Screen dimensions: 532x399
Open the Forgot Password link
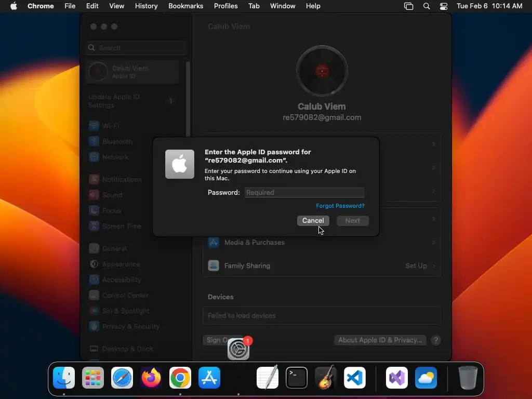coord(340,206)
